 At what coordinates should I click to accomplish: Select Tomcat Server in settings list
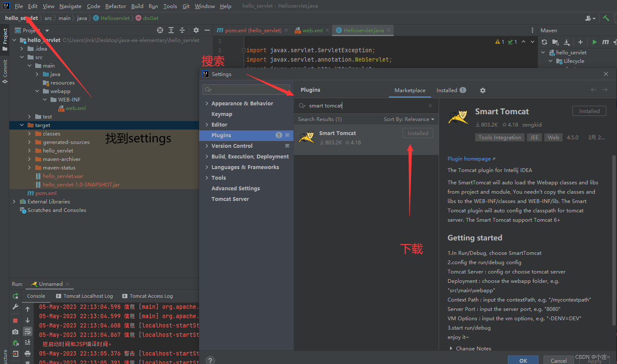[230, 199]
